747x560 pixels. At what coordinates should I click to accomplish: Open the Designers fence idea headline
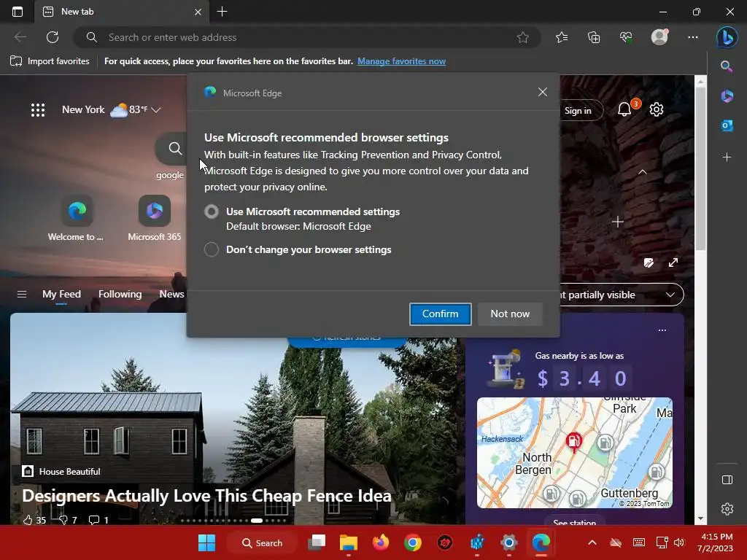tap(206, 496)
